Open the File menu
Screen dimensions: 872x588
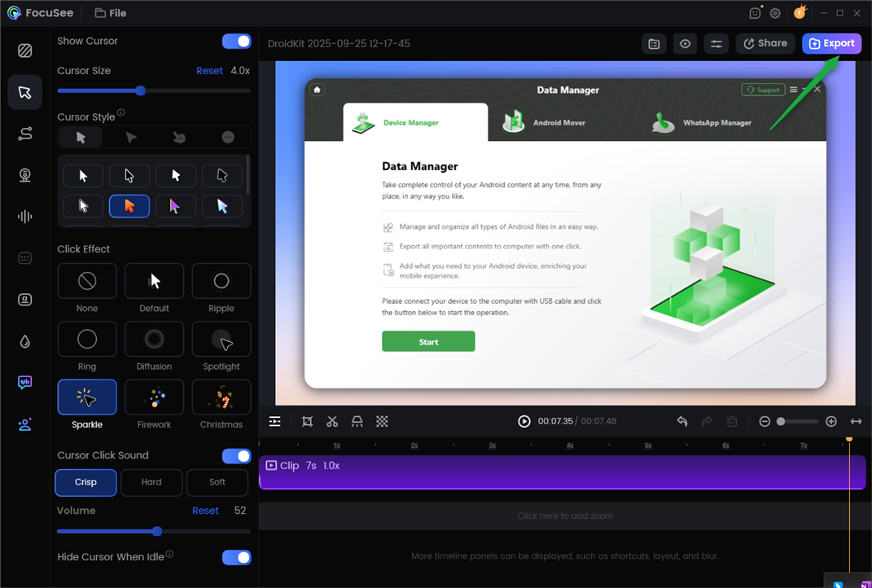pyautogui.click(x=110, y=12)
